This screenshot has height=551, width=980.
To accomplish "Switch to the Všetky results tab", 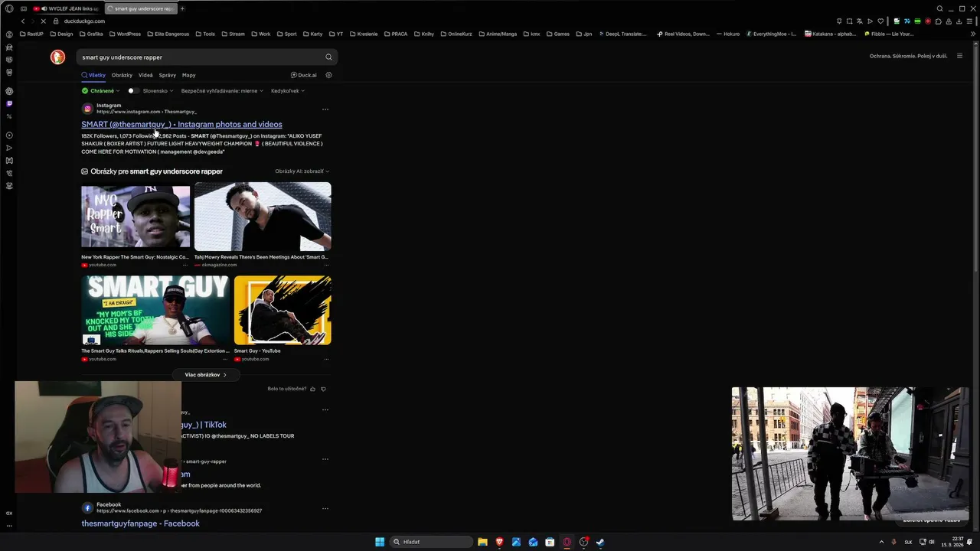I will (x=93, y=75).
